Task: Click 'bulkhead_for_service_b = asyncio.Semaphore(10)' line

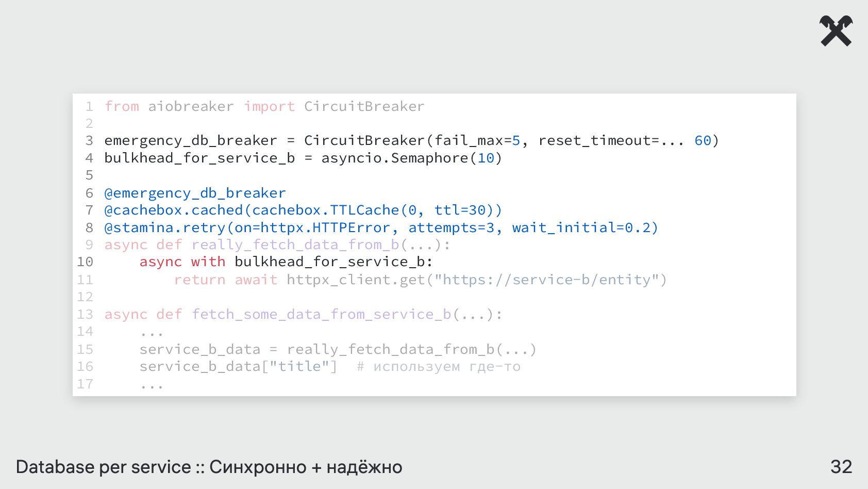Action: click(x=303, y=158)
